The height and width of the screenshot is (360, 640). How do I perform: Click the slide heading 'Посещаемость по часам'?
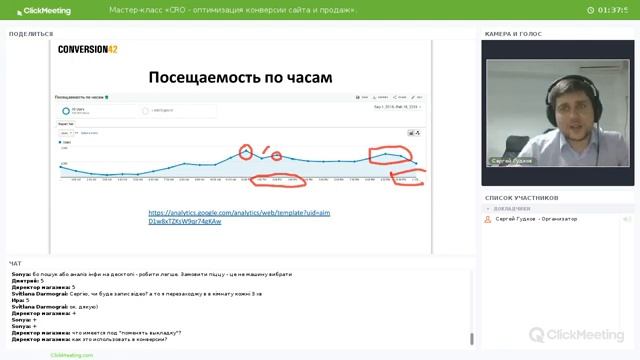coord(240,77)
